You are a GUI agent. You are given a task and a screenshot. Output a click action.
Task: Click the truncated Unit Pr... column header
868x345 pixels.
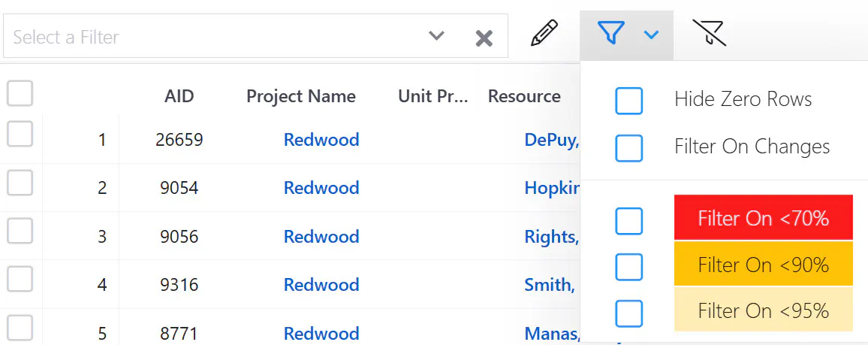tap(433, 96)
